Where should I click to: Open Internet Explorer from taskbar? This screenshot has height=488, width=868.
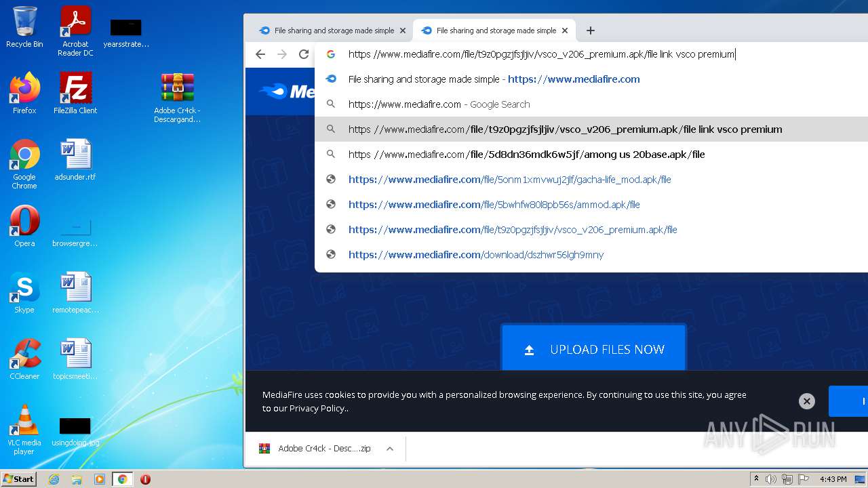(x=54, y=479)
